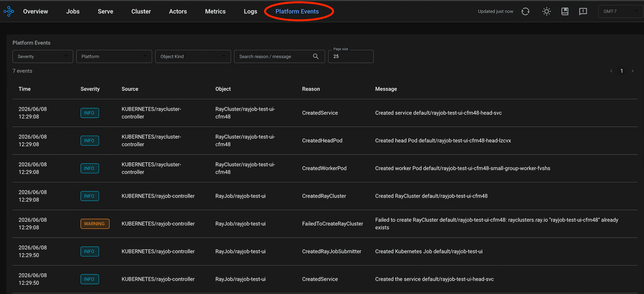Click INFO badge in CreatedHeadPod row
The width and height of the screenshot is (644, 294).
point(90,141)
